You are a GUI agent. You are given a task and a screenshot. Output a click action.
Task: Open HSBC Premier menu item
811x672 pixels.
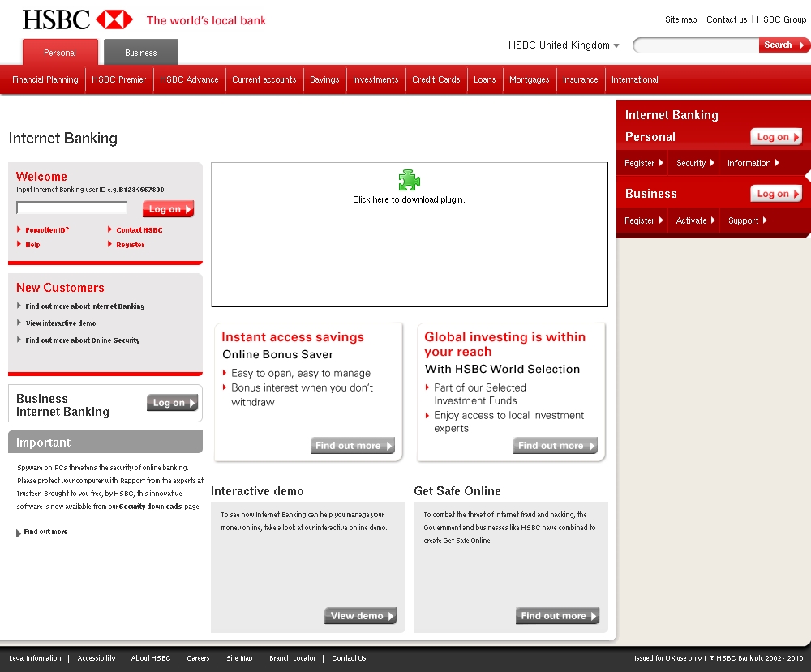click(x=119, y=79)
